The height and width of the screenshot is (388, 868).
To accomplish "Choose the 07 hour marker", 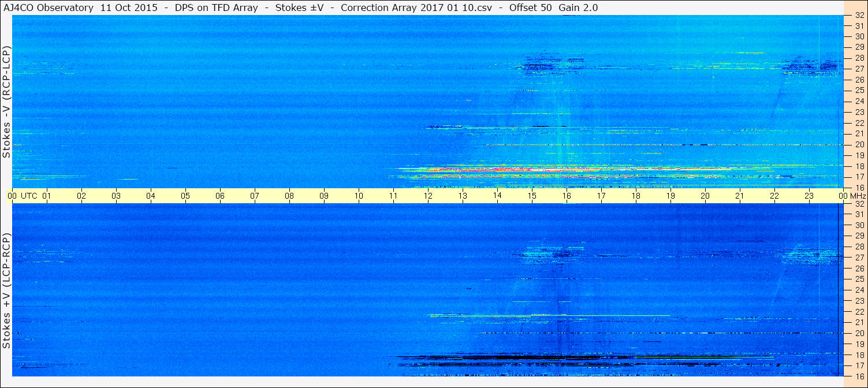I will 255,196.
